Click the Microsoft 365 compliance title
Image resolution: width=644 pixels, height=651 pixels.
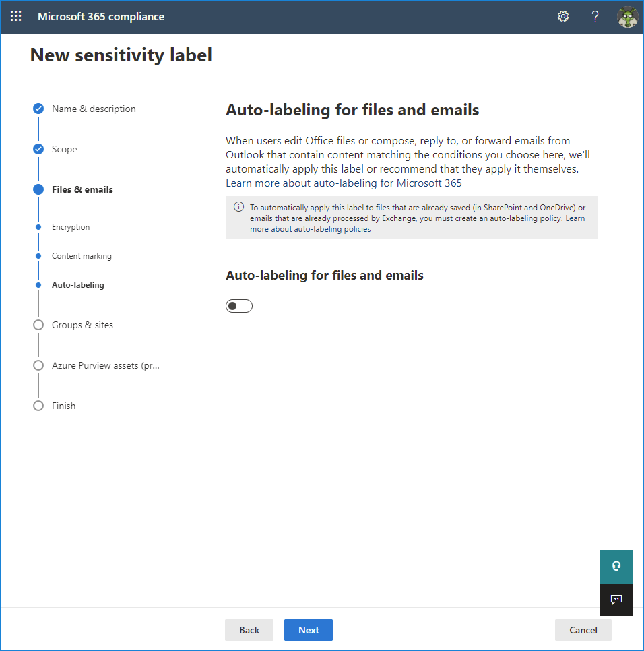click(101, 17)
